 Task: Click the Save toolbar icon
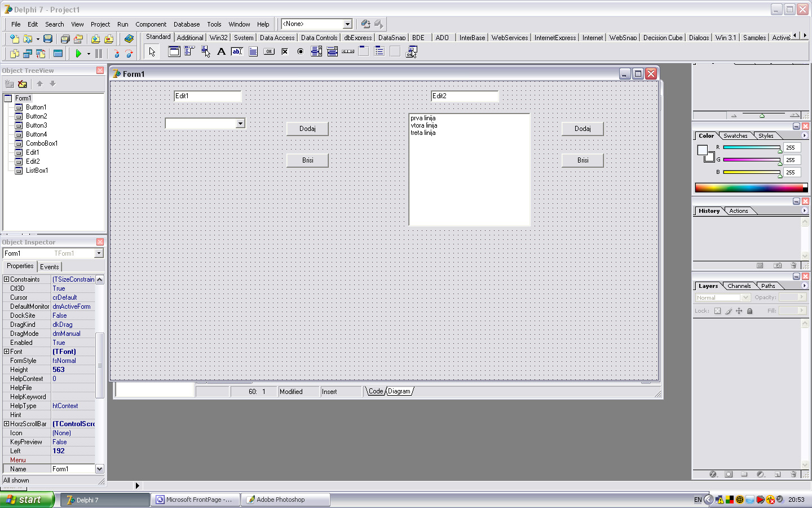click(x=48, y=39)
